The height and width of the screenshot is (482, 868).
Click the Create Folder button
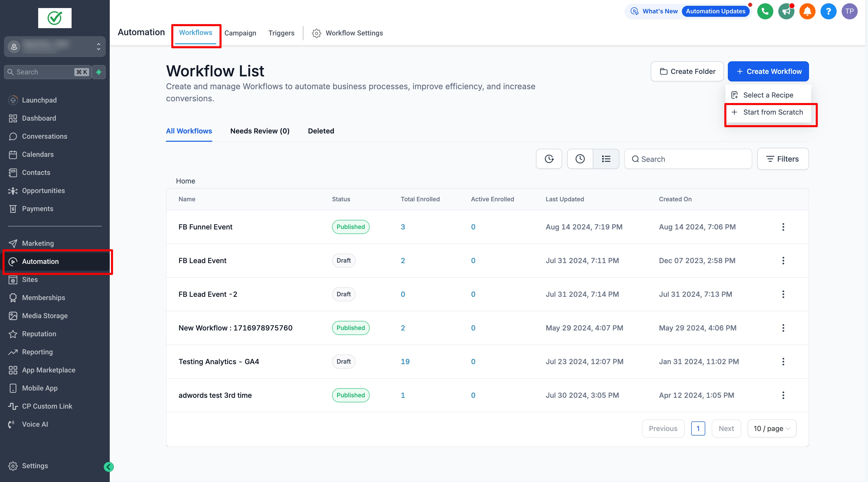click(x=687, y=71)
